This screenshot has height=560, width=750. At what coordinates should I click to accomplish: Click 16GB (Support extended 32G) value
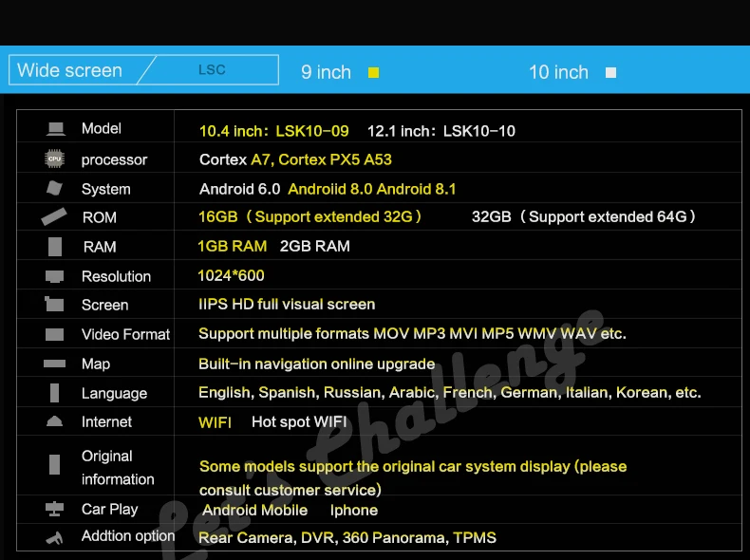[x=309, y=216]
